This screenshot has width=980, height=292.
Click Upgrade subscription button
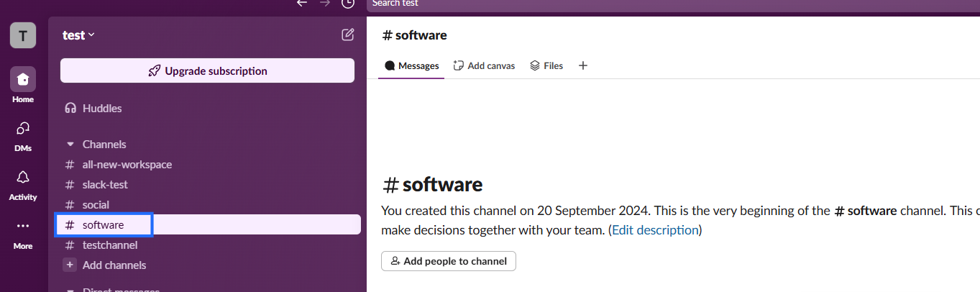coord(207,71)
